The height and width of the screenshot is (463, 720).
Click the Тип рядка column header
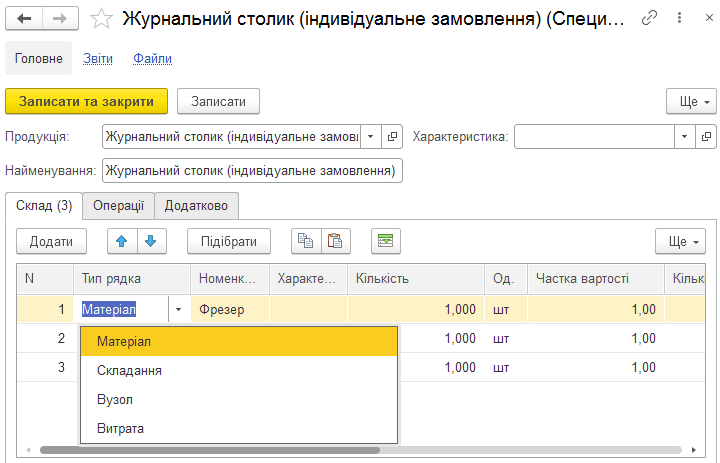(132, 278)
